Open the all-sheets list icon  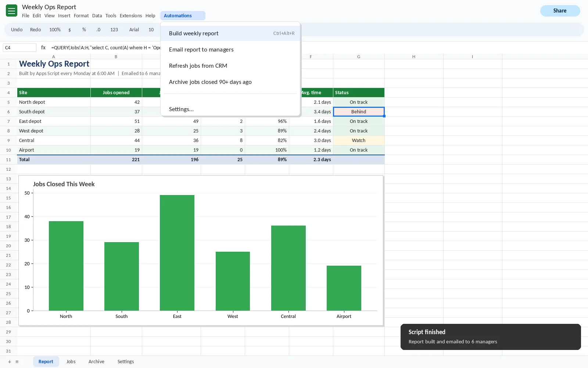pyautogui.click(x=17, y=362)
